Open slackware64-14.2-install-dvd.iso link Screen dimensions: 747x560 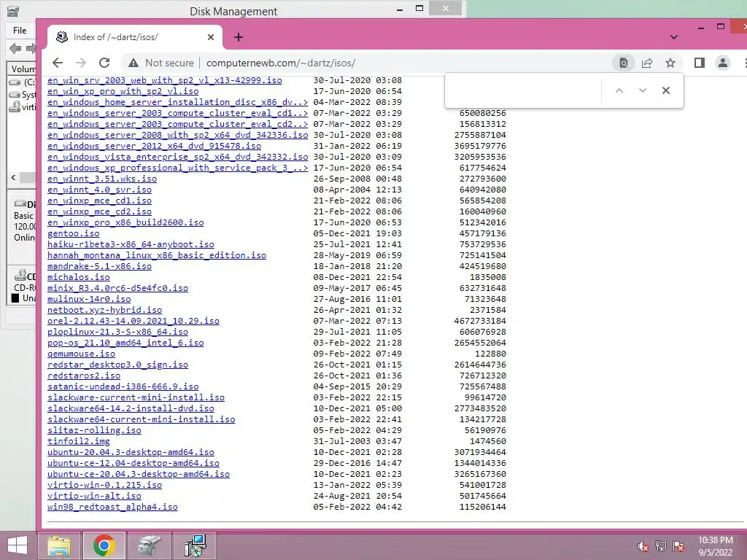[131, 408]
